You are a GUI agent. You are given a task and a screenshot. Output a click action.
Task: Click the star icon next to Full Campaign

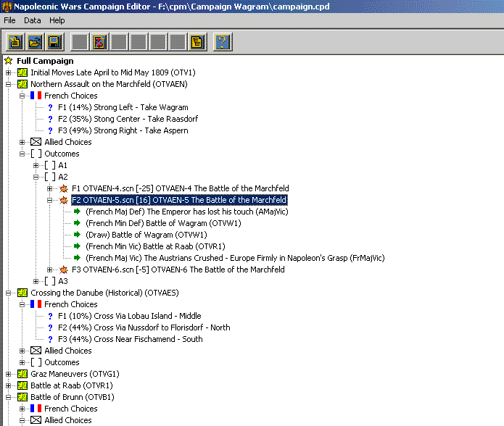point(9,61)
